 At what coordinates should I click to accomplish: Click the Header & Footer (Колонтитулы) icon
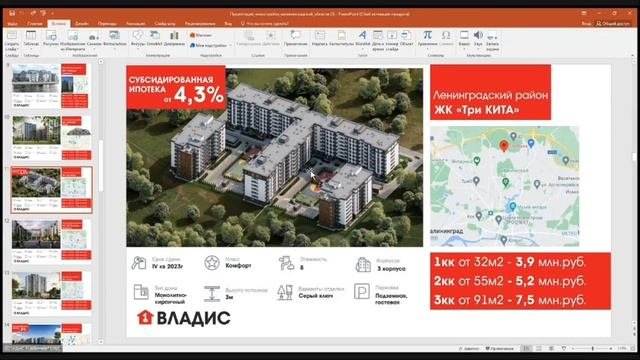(341, 36)
